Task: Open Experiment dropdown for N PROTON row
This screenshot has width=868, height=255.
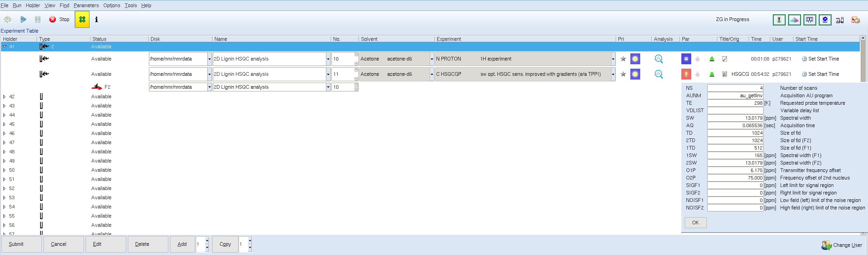Action: tap(613, 59)
